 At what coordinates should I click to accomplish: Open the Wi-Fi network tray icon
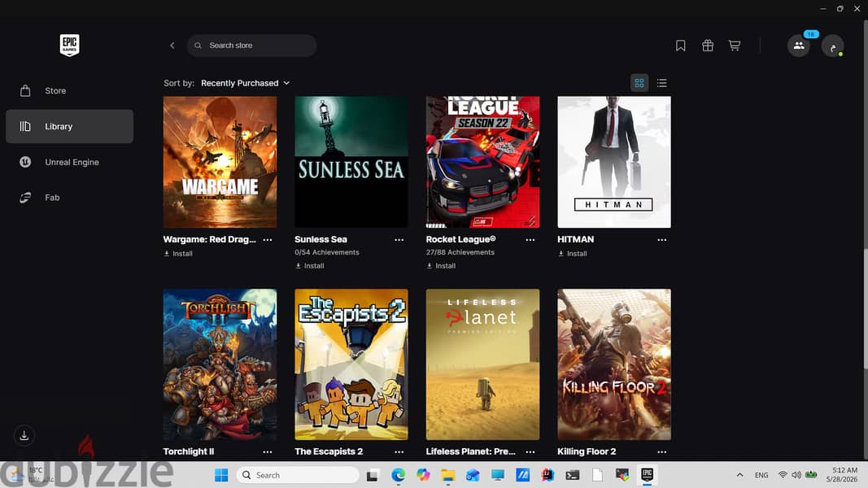(x=783, y=475)
